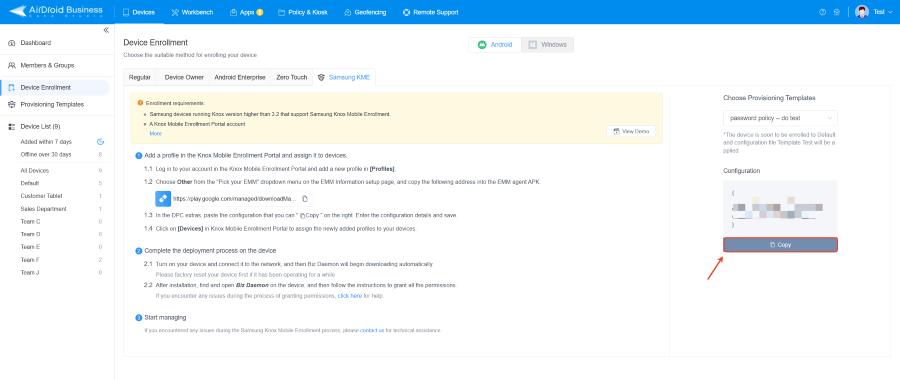Screen dimensions: 900x380
Task: Open the Device Owner tab
Action: pyautogui.click(x=184, y=77)
